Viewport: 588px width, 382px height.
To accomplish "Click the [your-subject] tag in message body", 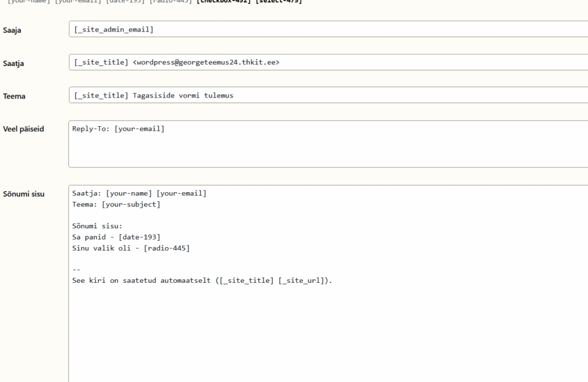I will tap(131, 204).
